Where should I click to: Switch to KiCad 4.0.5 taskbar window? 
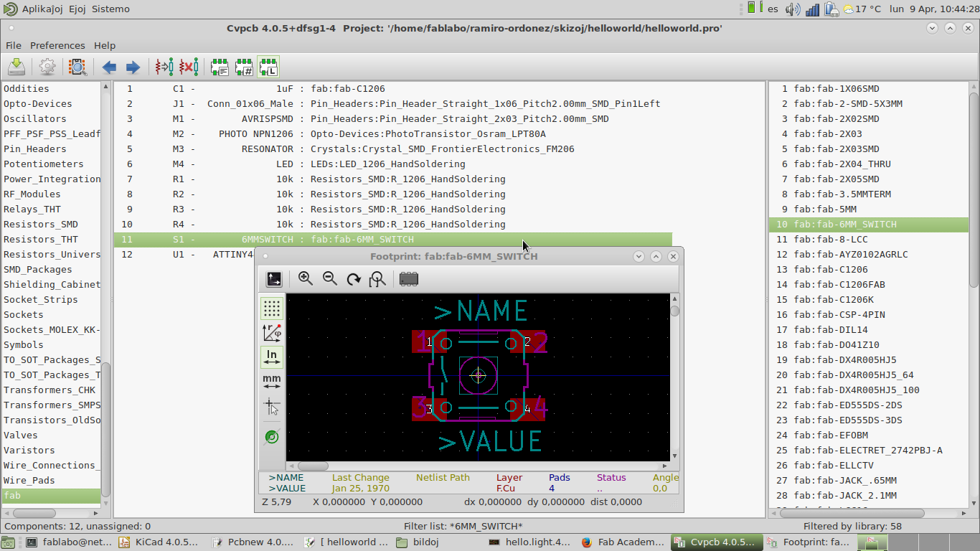pyautogui.click(x=159, y=542)
